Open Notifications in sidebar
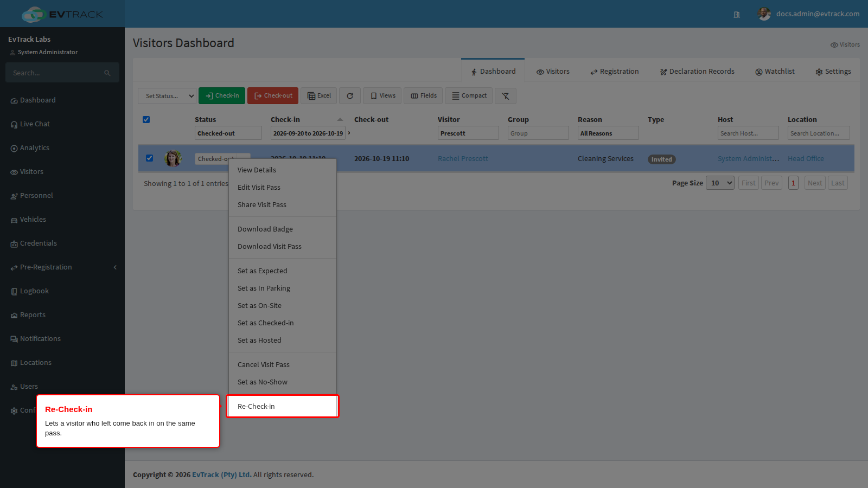This screenshot has height=488, width=868. coord(40,339)
